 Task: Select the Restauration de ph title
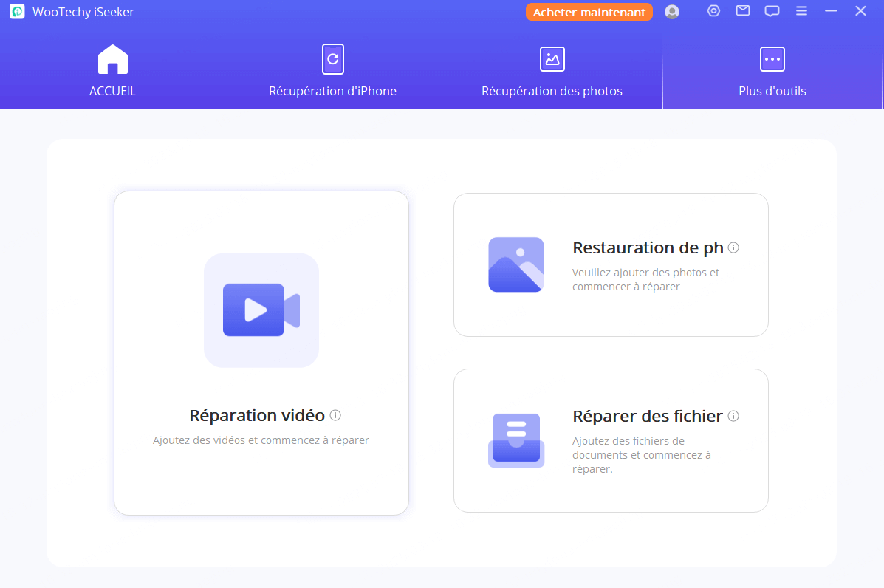click(x=648, y=248)
